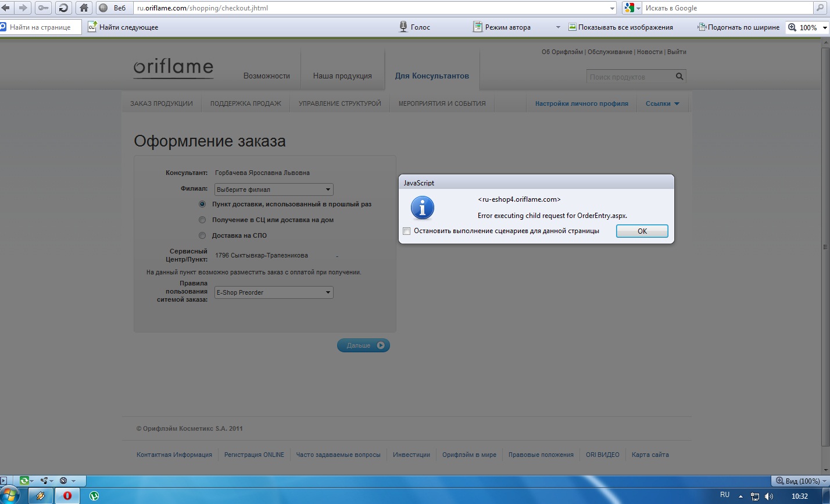Screen dimensions: 830x504
Task: Click the Opera Unite status bar icon
Action: 44,481
